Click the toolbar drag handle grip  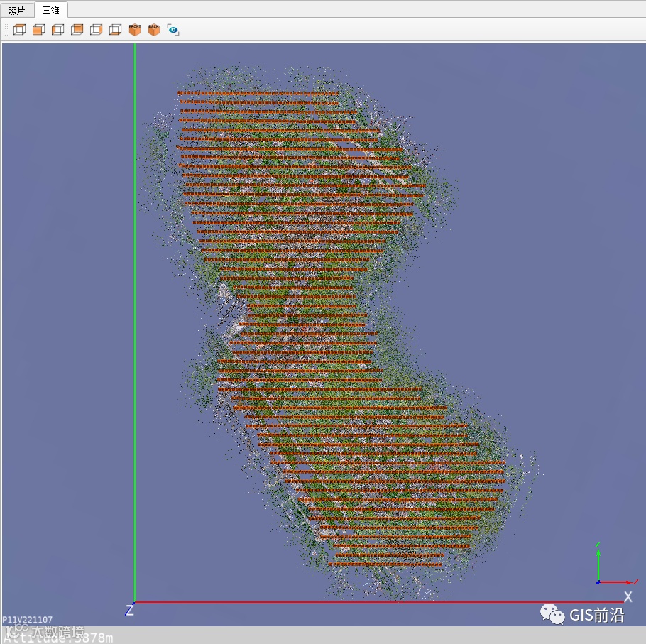tap(6, 30)
